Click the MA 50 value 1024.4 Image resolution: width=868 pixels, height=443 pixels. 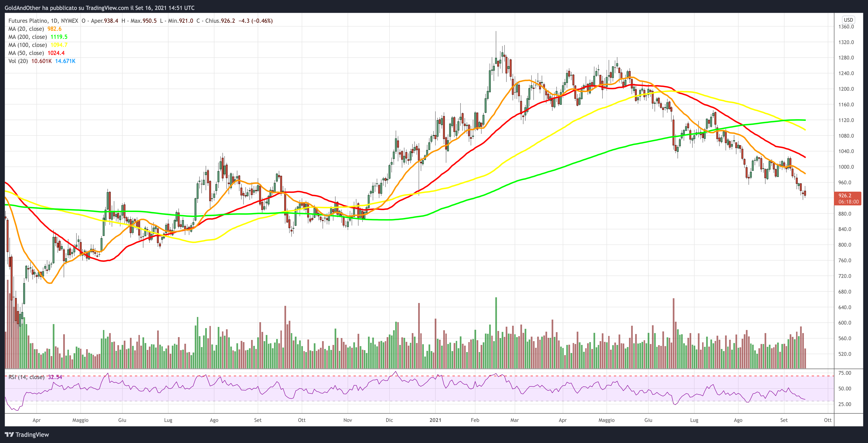point(56,53)
